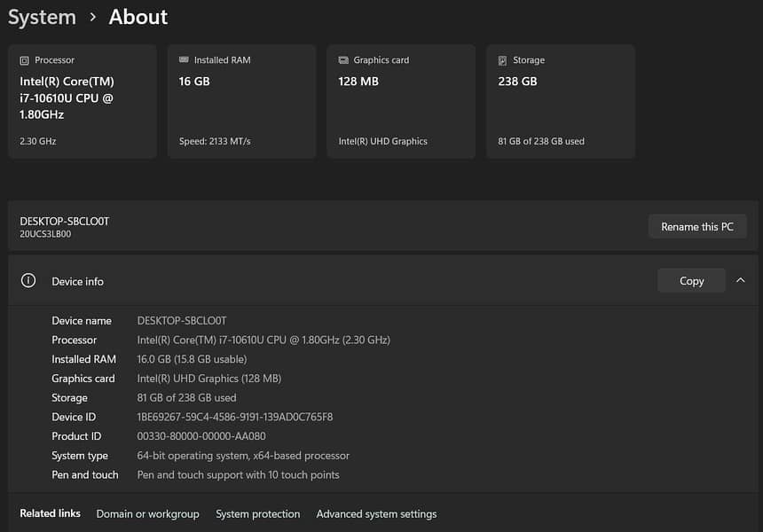Click Intel(R) UHD Graphics in the Graphics card tile

(383, 142)
